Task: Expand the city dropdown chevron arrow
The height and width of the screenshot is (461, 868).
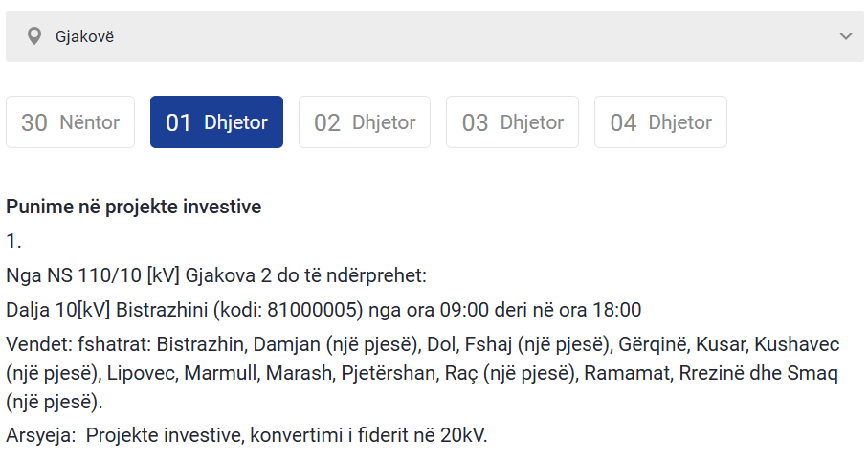Action: 845,36
